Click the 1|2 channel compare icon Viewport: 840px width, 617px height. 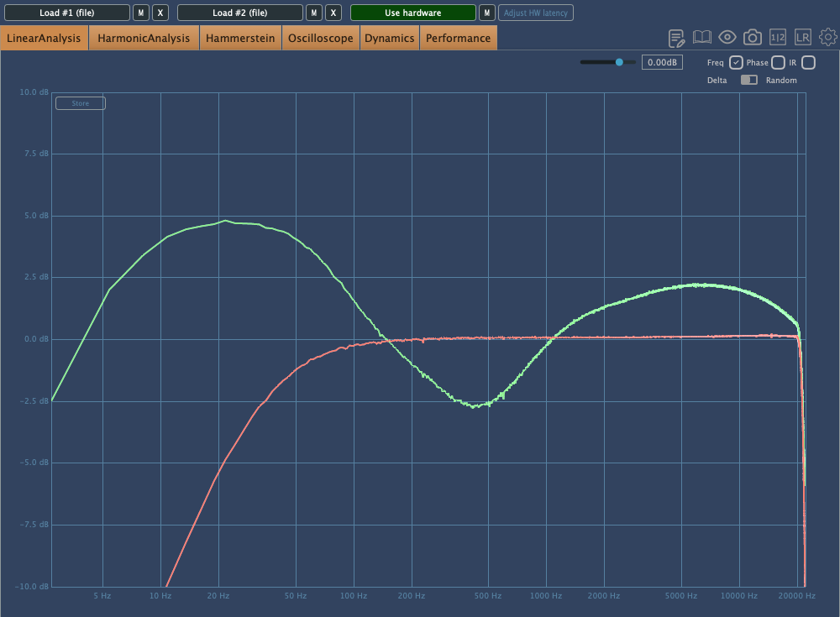click(778, 38)
